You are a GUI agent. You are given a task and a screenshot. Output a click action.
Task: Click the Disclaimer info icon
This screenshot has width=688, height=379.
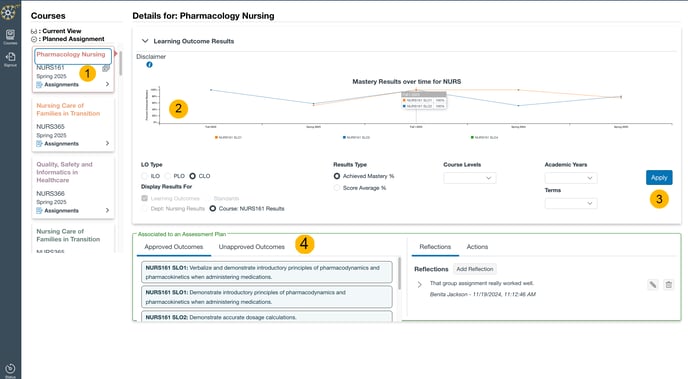(149, 64)
